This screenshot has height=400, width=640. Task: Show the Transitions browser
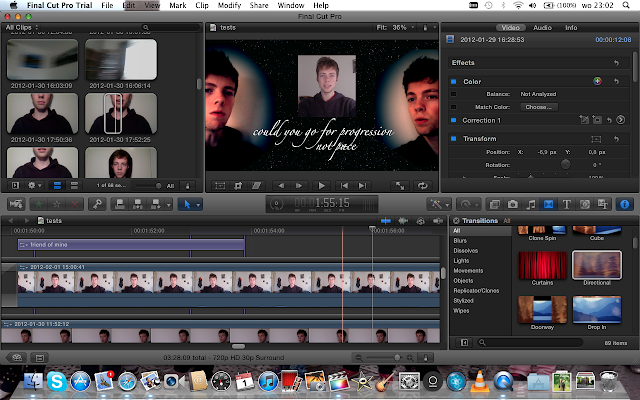[549, 204]
